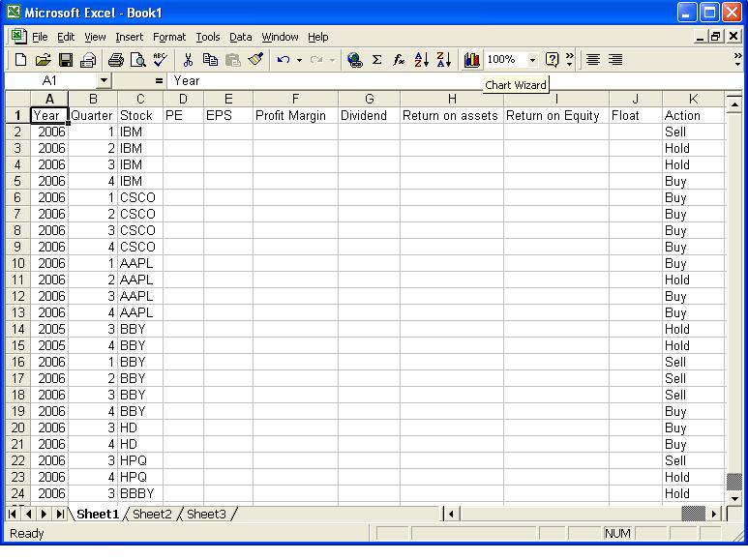Screen dimensions: 748x560
Task: Print the sheet using printer icon
Action: [115, 60]
